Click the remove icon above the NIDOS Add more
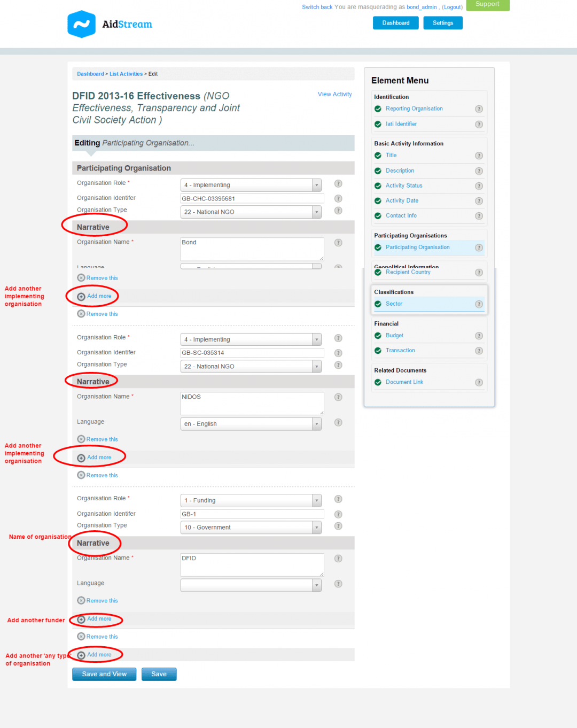This screenshot has height=728, width=577. pos(81,439)
